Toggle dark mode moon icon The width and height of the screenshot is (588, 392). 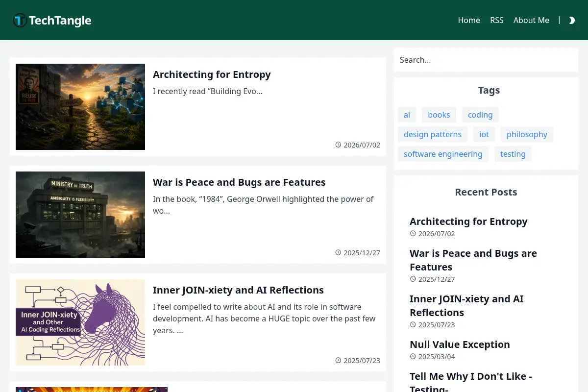pyautogui.click(x=572, y=20)
